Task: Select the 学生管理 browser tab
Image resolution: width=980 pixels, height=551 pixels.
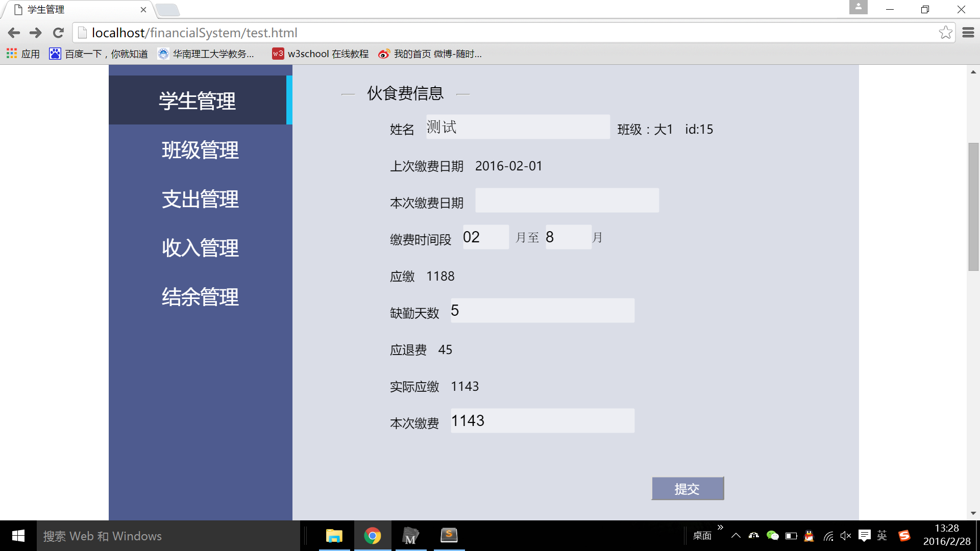Action: [77, 10]
